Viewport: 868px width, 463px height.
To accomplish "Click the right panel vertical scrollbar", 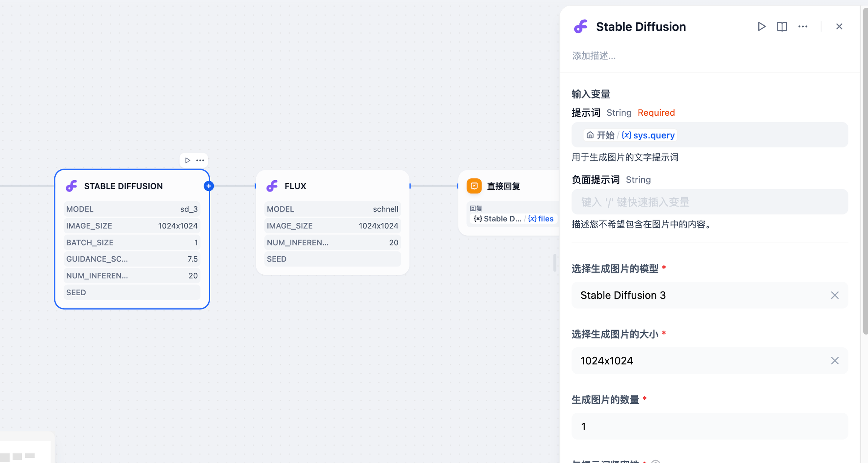I will point(865,170).
